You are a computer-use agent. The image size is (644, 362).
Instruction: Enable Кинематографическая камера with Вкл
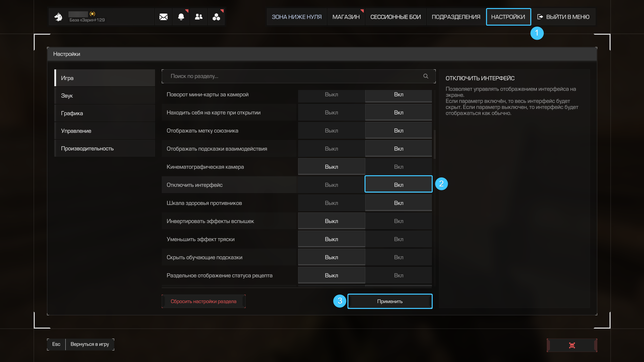click(x=398, y=167)
